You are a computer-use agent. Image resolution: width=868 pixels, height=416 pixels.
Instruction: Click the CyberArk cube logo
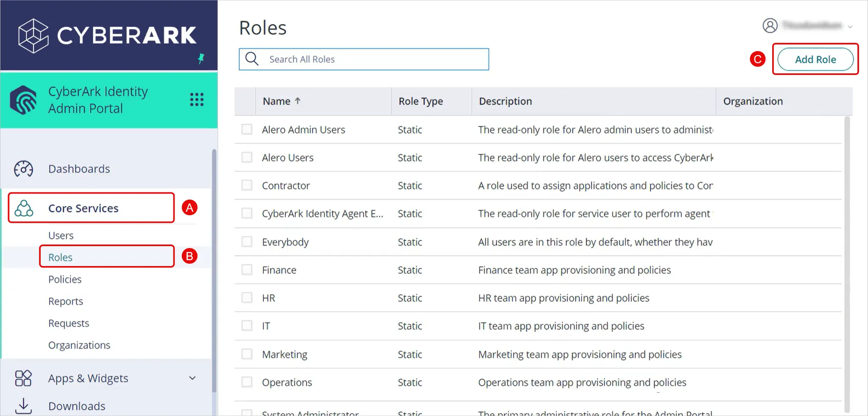(33, 36)
